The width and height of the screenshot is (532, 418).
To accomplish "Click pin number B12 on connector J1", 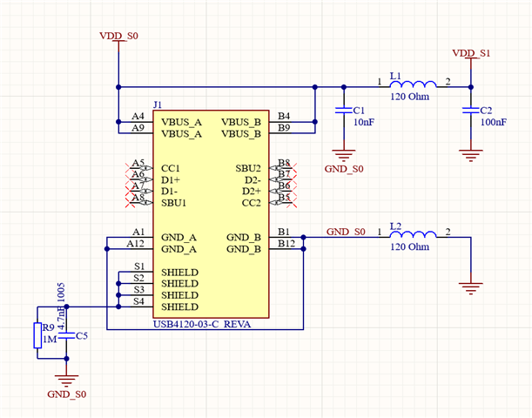I will click(x=286, y=243).
